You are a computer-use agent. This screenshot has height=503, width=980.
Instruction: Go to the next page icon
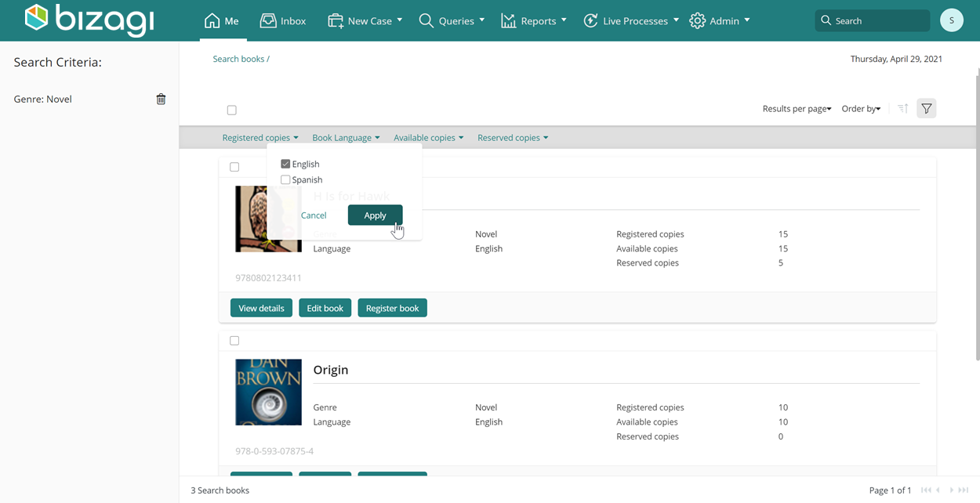(x=952, y=490)
